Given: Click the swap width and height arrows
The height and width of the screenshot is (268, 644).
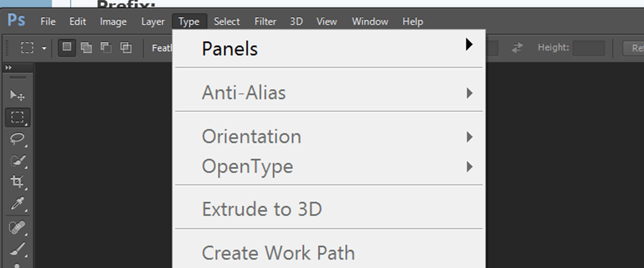Looking at the screenshot, I should 517,48.
